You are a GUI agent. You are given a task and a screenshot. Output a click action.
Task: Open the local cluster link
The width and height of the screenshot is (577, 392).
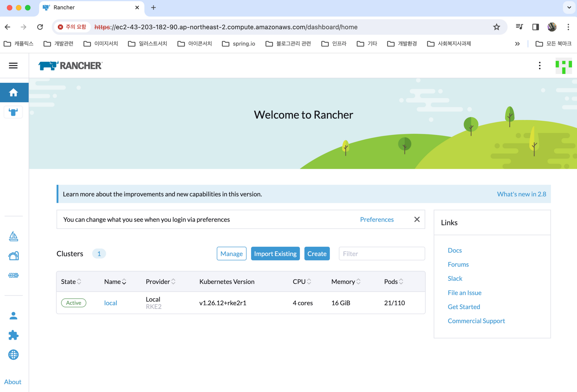[110, 303]
